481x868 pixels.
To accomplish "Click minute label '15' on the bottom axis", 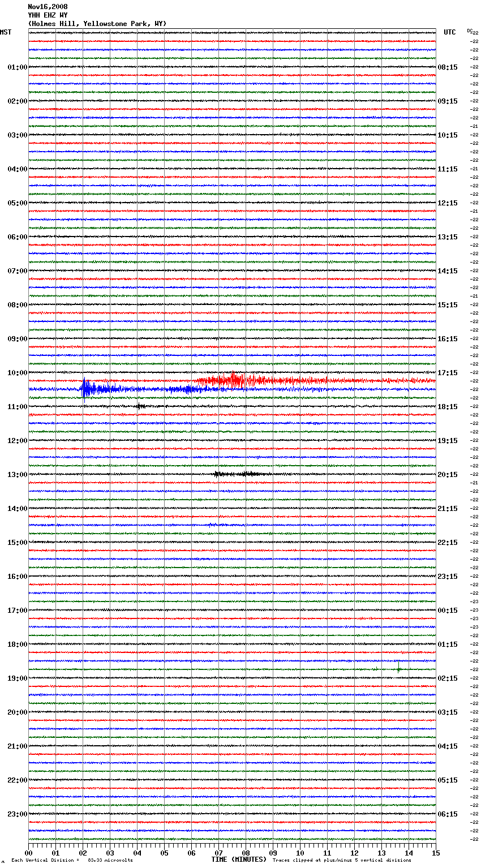I will 436,853.
